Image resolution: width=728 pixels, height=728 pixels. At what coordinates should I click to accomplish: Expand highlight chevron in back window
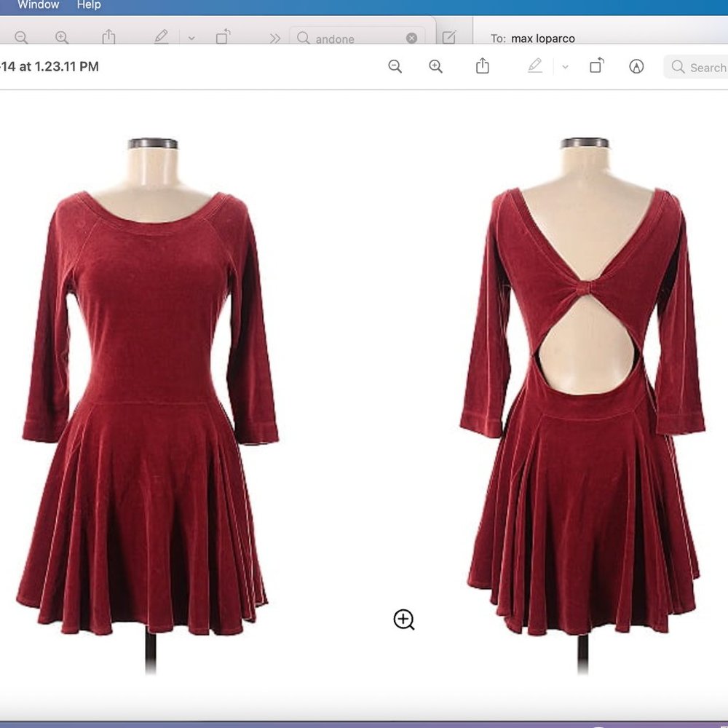click(x=191, y=38)
